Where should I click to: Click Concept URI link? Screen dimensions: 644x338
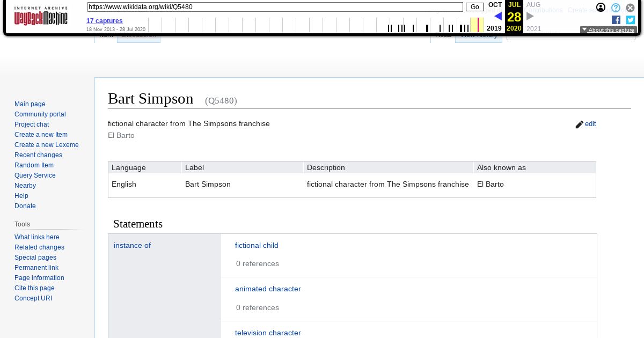point(33,298)
